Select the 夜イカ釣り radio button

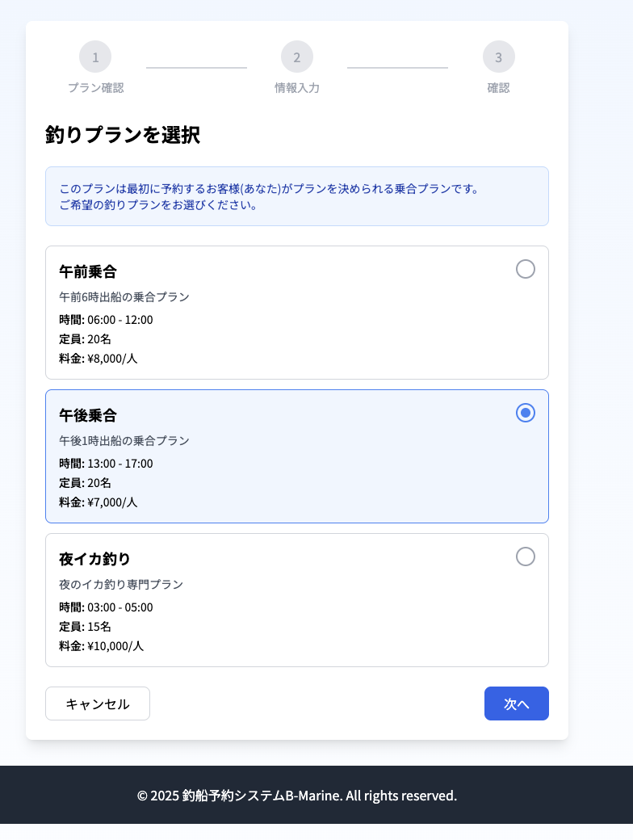pyautogui.click(x=526, y=556)
